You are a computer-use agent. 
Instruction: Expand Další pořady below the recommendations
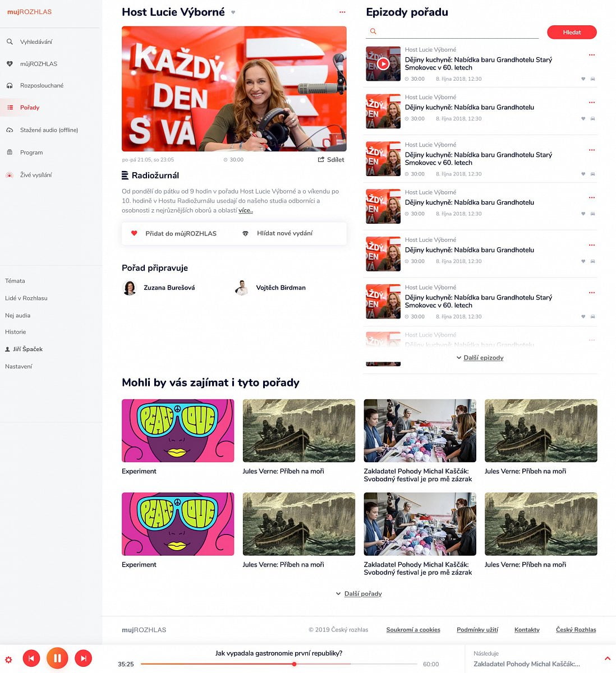point(358,593)
